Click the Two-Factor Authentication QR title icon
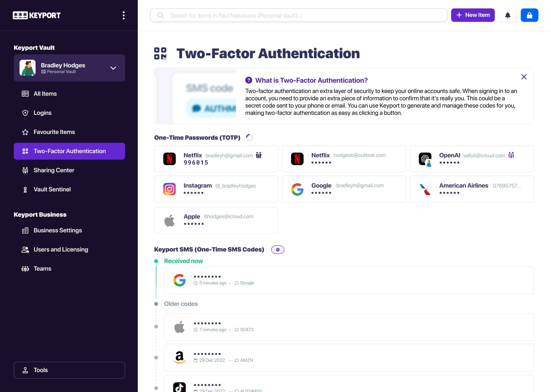Viewport: 551px width, 392px height. (x=160, y=54)
